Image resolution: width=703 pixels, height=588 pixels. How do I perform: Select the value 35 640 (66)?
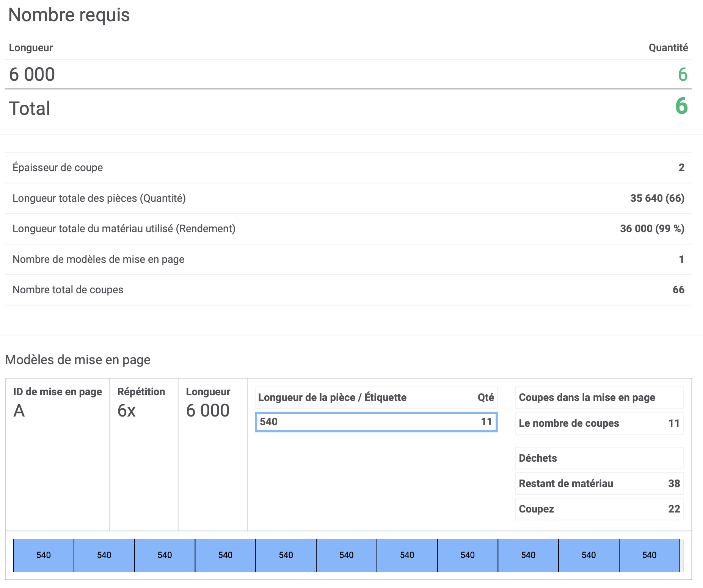tap(657, 198)
